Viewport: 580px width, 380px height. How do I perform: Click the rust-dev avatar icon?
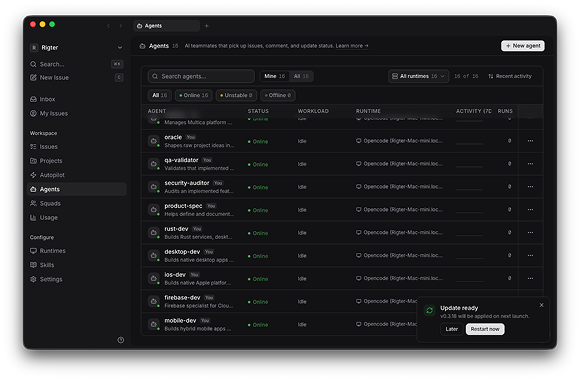pyautogui.click(x=154, y=233)
